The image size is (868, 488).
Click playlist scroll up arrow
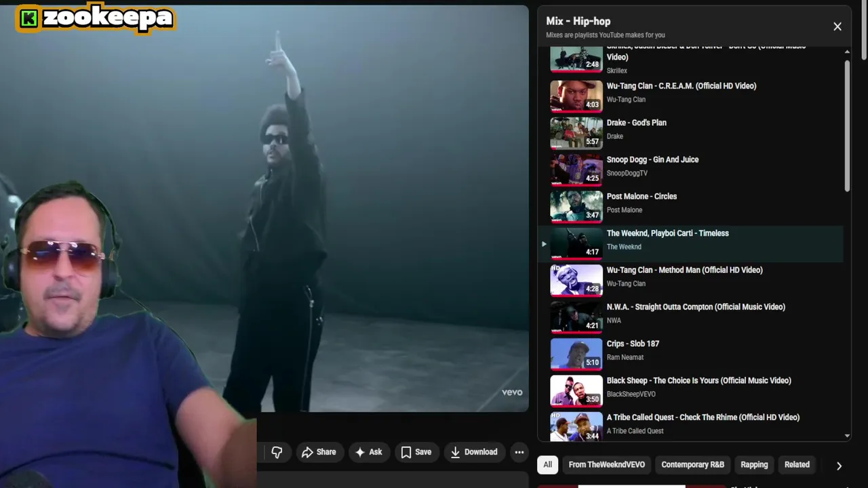click(847, 52)
